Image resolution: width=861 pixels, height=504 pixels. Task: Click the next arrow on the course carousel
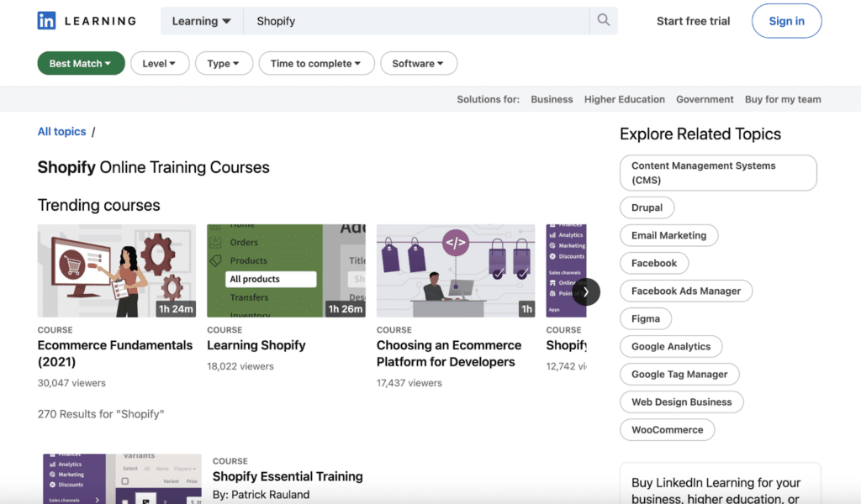click(586, 291)
